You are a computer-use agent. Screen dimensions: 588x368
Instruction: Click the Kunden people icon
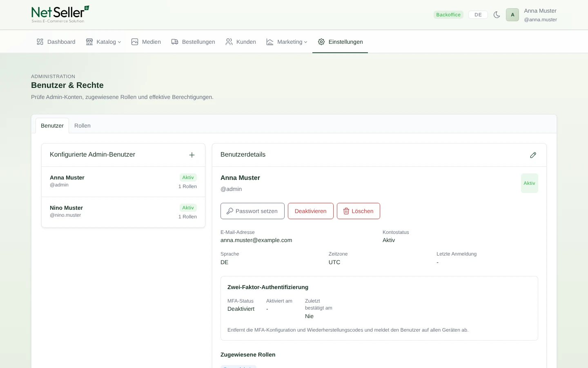pyautogui.click(x=229, y=42)
